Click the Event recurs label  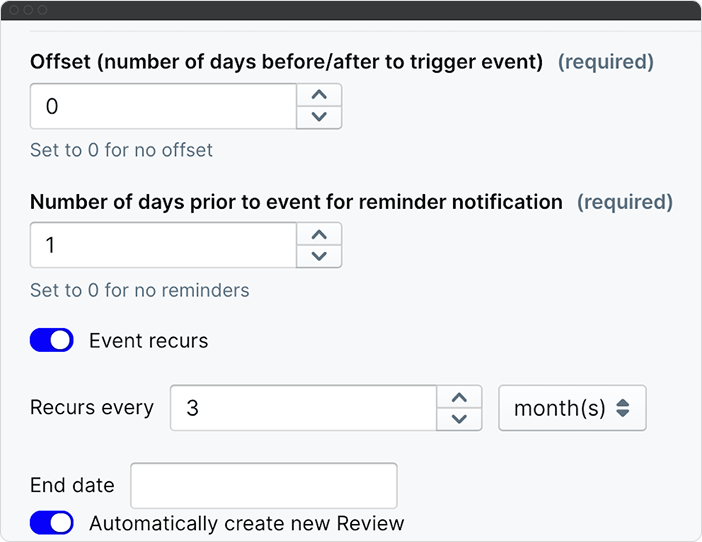148,341
